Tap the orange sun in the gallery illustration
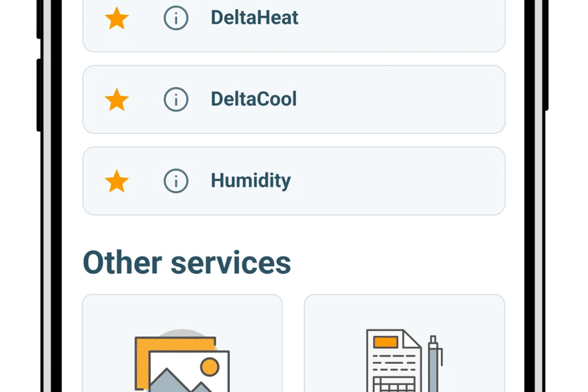 point(210,367)
